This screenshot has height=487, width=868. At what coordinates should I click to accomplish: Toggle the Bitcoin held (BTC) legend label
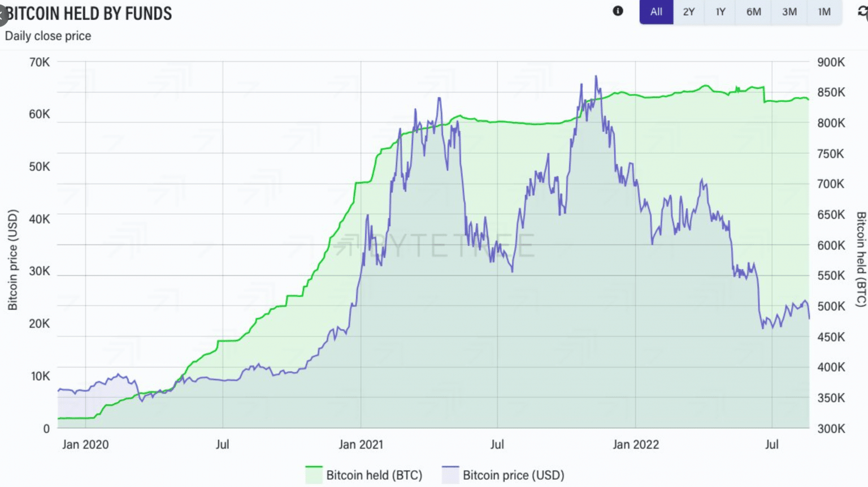pyautogui.click(x=374, y=475)
